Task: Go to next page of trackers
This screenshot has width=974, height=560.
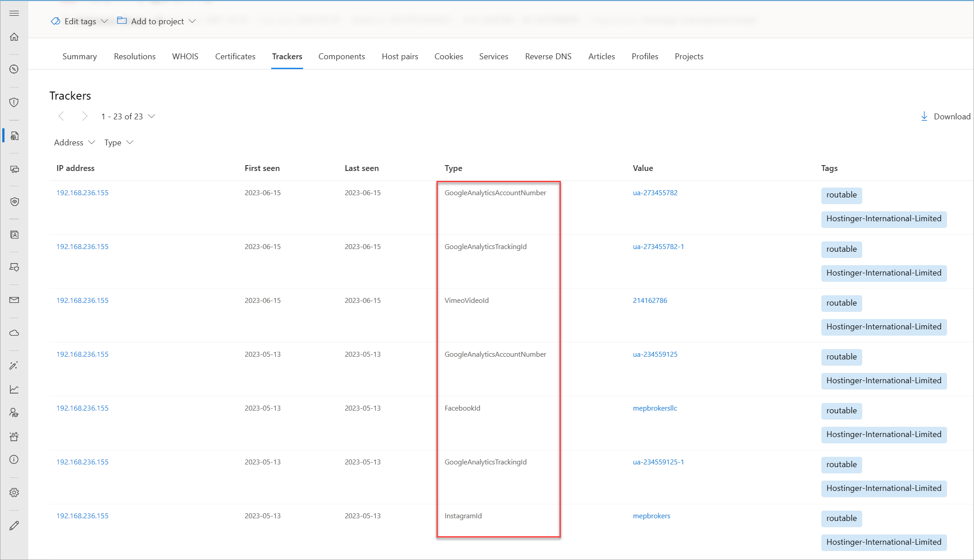Action: (x=84, y=116)
